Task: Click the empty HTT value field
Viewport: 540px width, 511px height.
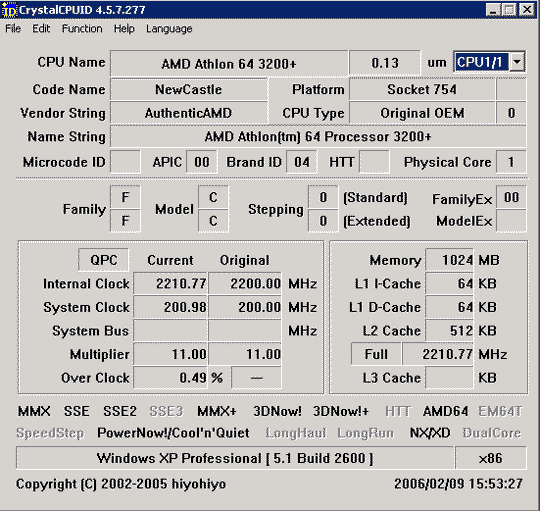Action: tap(374, 162)
